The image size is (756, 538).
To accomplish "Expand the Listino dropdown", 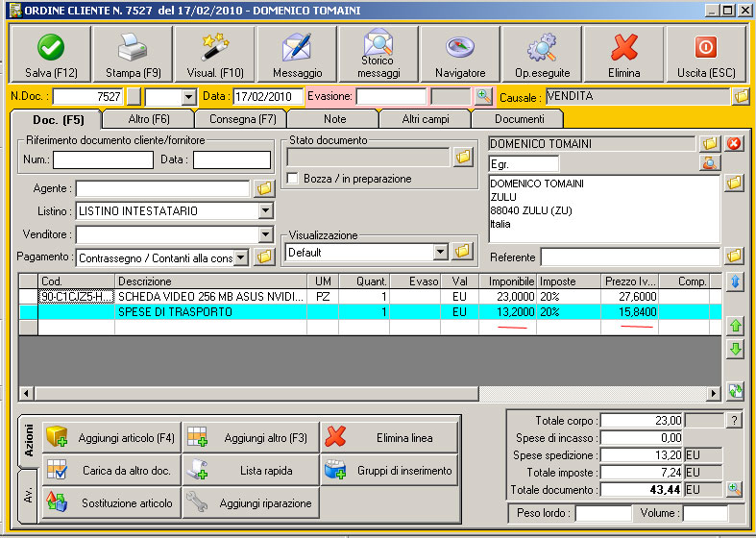I will [265, 210].
